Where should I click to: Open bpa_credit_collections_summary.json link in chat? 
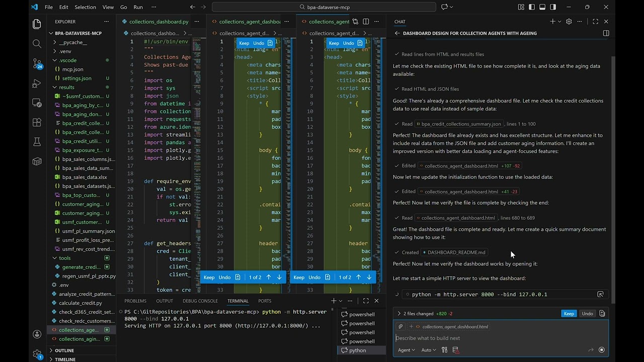tap(459, 124)
